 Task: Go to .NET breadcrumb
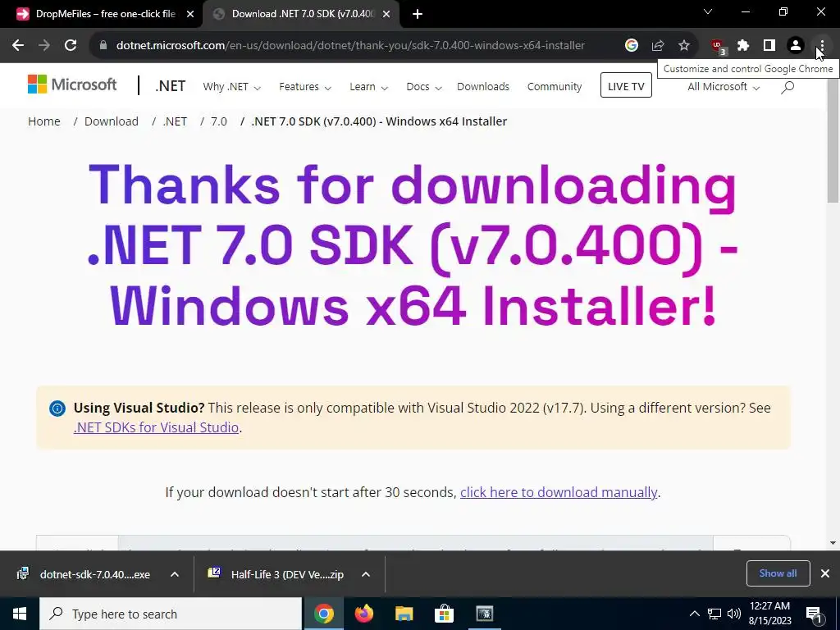coord(175,121)
